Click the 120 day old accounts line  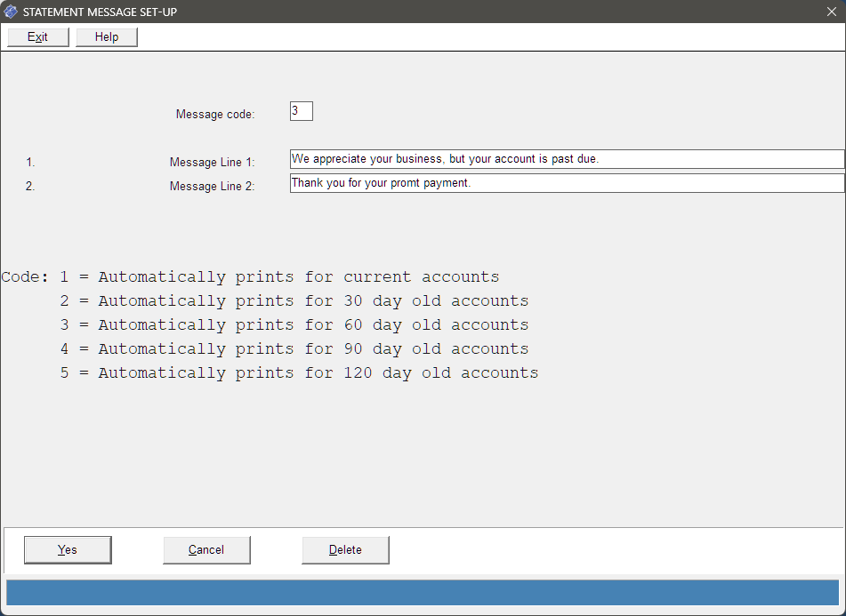point(299,373)
